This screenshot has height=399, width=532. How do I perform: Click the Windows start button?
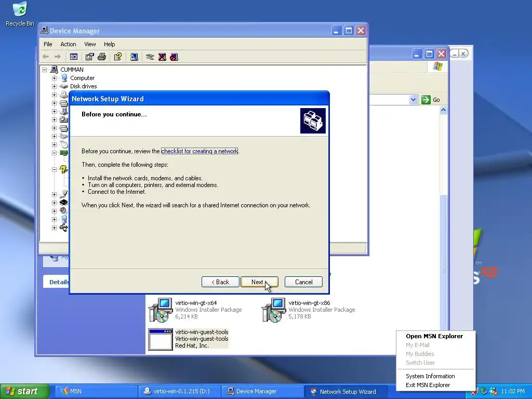pyautogui.click(x=24, y=391)
